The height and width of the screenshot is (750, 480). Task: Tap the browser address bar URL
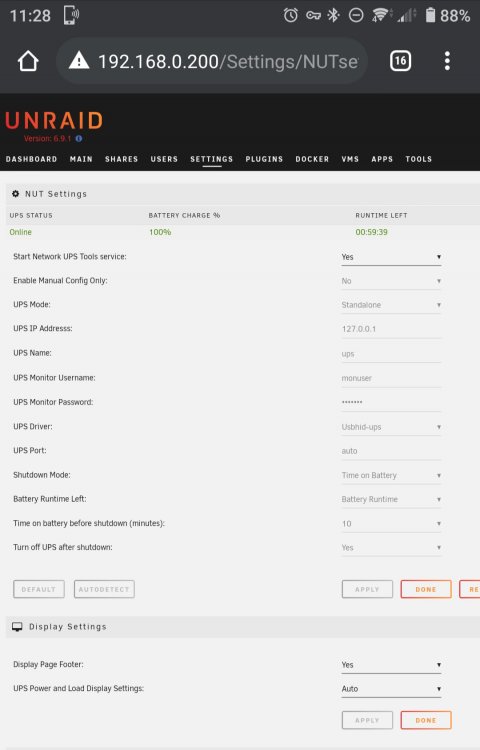tap(228, 62)
